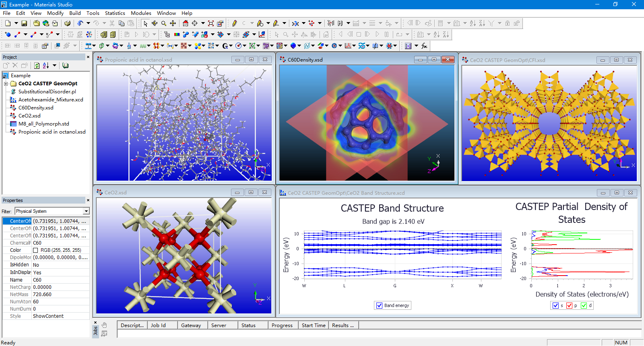
Task: Open the Modules menu
Action: pos(141,13)
